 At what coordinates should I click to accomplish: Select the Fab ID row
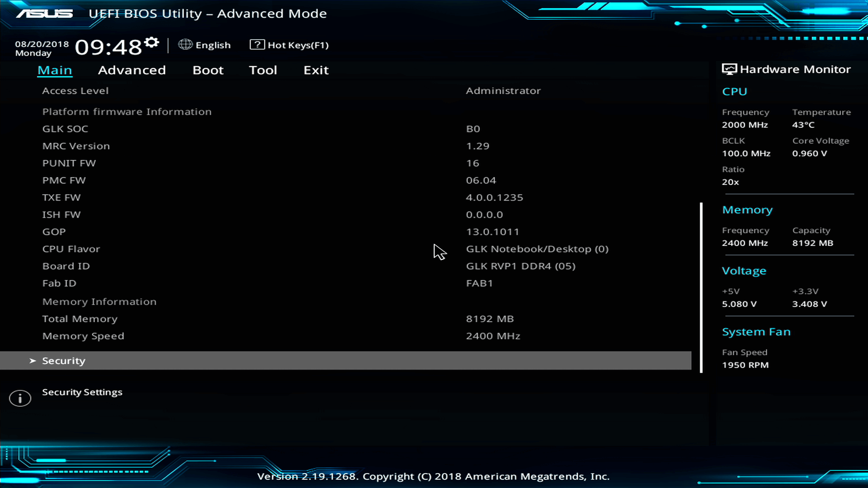(x=59, y=283)
